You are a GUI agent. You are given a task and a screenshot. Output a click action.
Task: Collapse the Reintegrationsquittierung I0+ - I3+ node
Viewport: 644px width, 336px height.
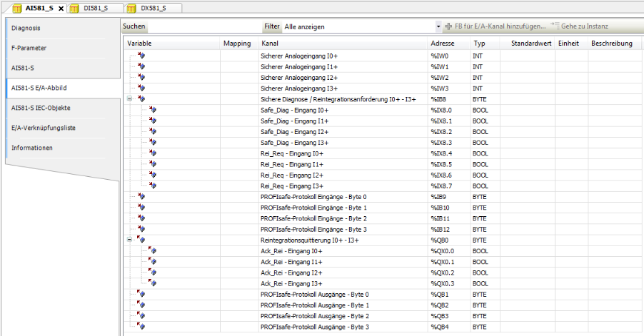(129, 240)
